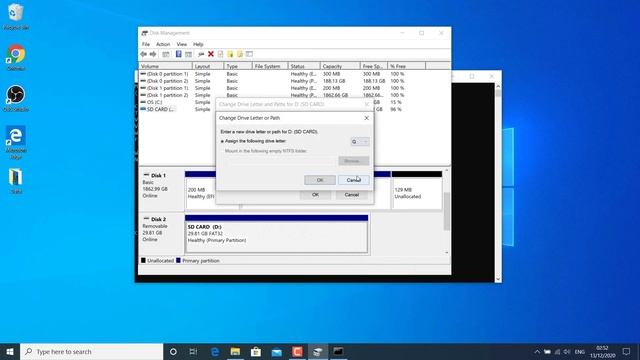Sort by the Capacity column header
Viewport: 640px width, 360px height.
coord(340,66)
